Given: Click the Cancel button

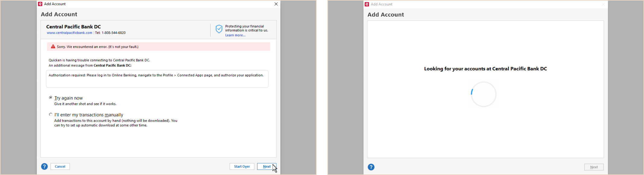Looking at the screenshot, I should (x=60, y=167).
